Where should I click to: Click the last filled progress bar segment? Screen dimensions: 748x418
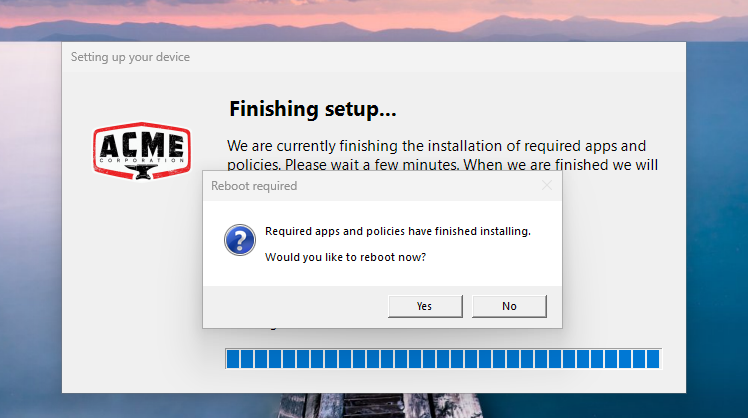(653, 359)
